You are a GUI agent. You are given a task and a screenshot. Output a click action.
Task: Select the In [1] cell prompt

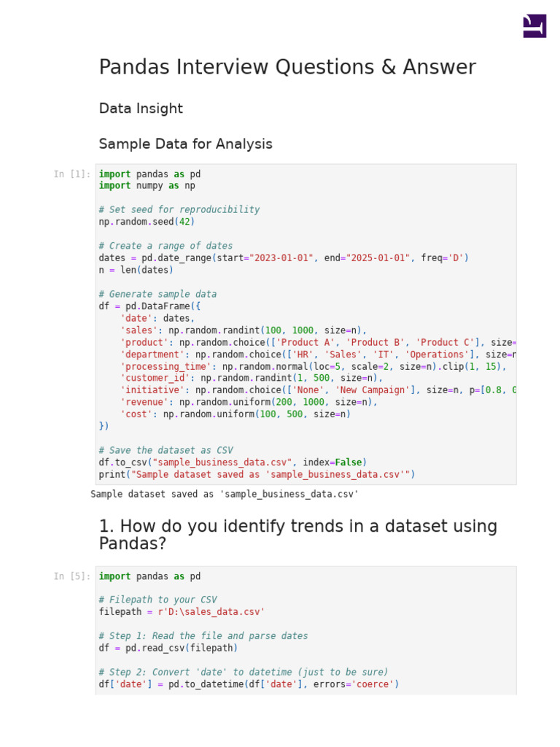(x=71, y=174)
